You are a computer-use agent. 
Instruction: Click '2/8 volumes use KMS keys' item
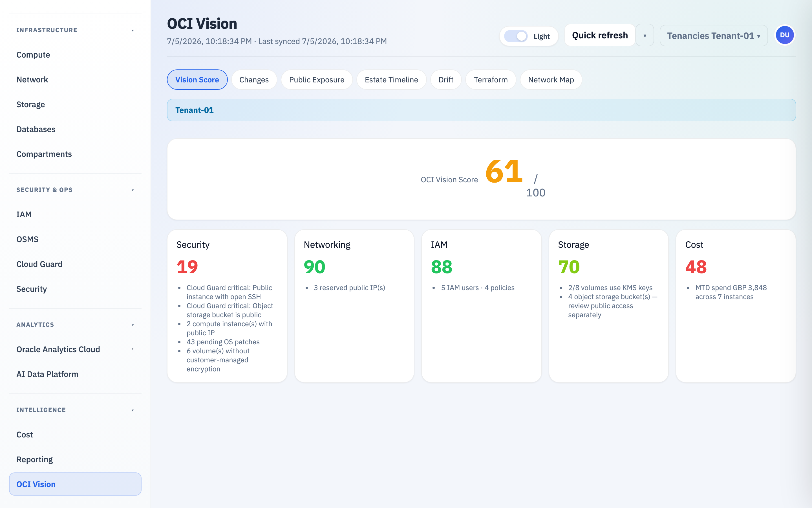click(610, 288)
